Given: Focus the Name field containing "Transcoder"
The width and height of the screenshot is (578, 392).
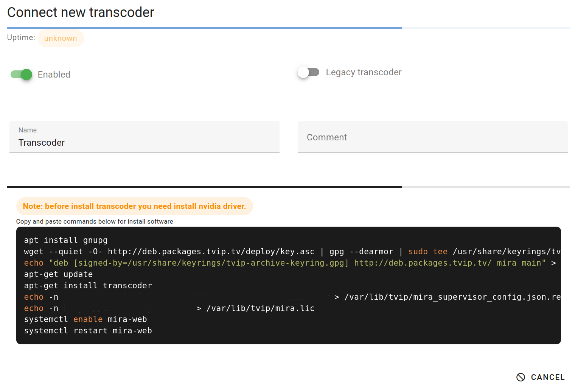Looking at the screenshot, I should tap(144, 143).
